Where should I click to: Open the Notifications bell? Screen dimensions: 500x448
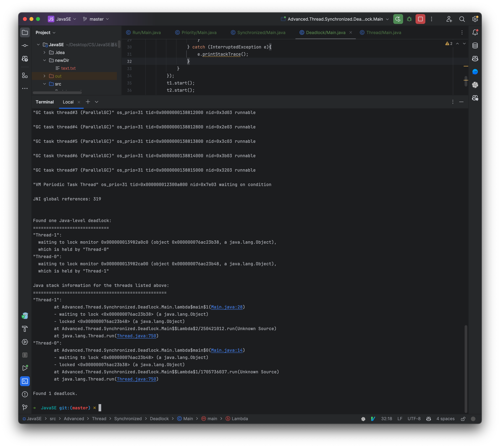pyautogui.click(x=475, y=32)
